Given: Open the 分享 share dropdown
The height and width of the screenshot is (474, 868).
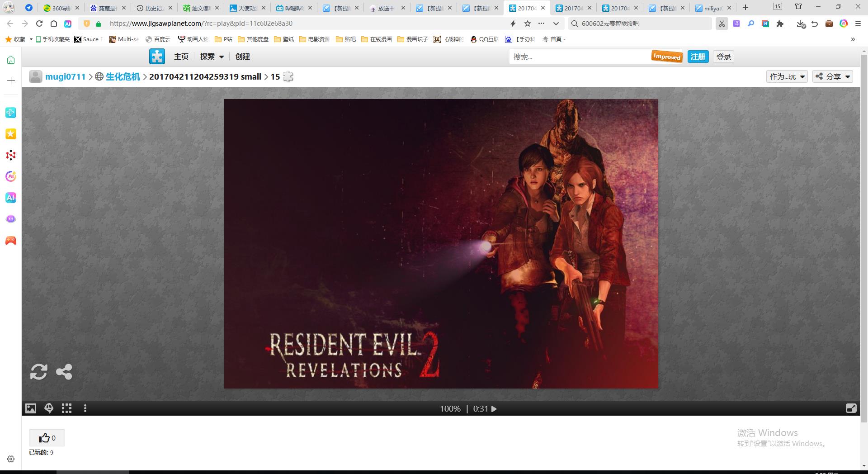Looking at the screenshot, I should (x=833, y=76).
